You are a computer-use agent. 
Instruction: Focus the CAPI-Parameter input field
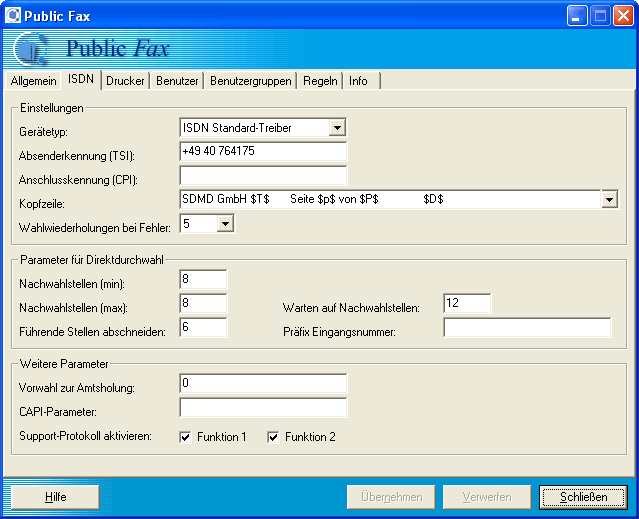[263, 408]
